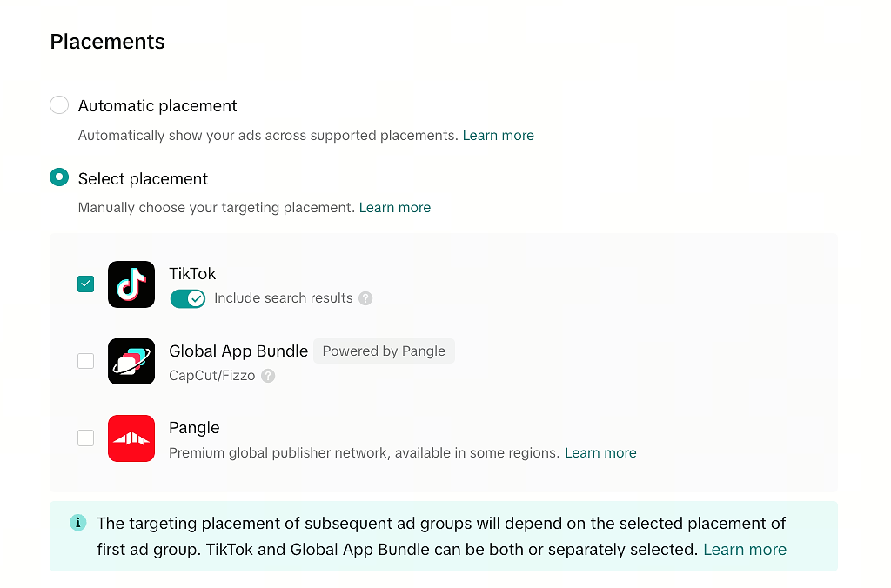
Task: Click the Global App Bundle logo icon
Action: (131, 361)
